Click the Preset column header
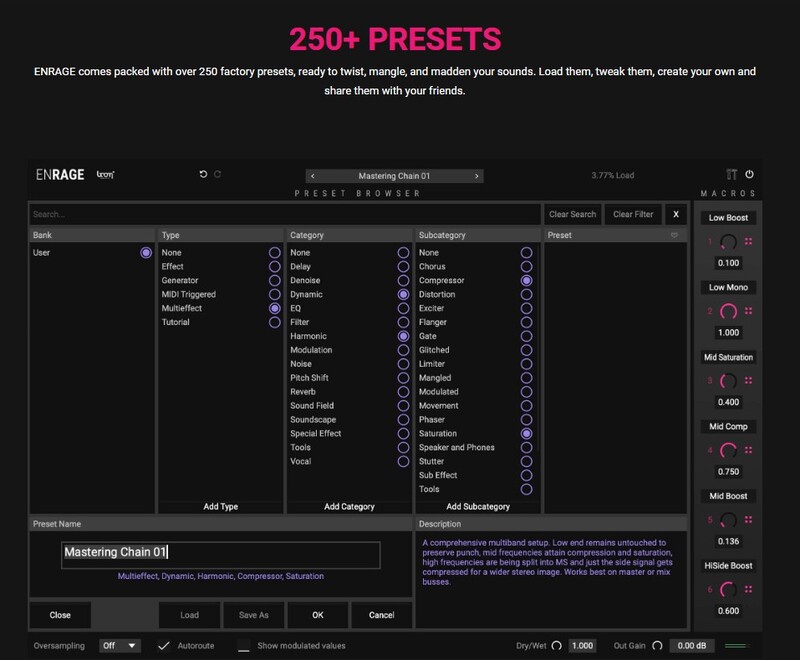 tap(615, 235)
